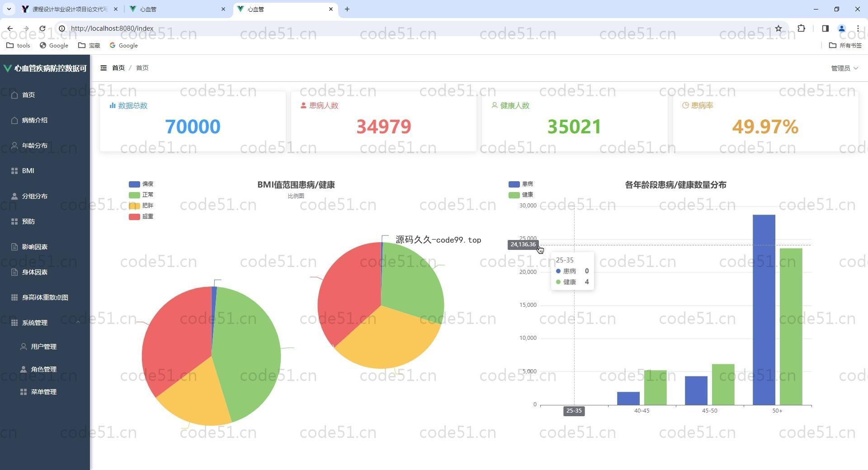Open the BMI sidebar item
This screenshot has height=470, width=868.
click(45, 171)
